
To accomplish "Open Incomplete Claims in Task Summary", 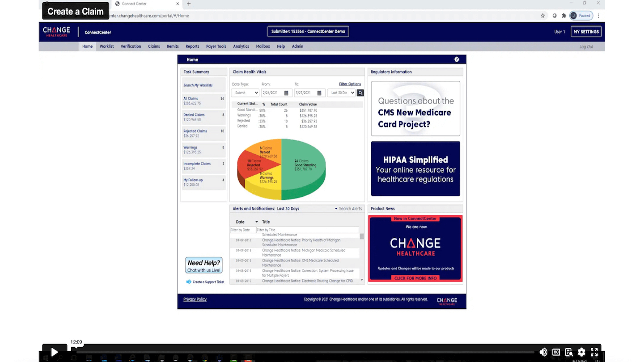I will 204,166.
